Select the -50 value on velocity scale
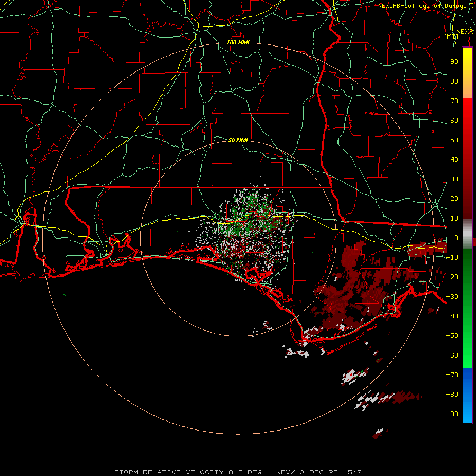The width and height of the screenshot is (476, 476). pyautogui.click(x=452, y=336)
